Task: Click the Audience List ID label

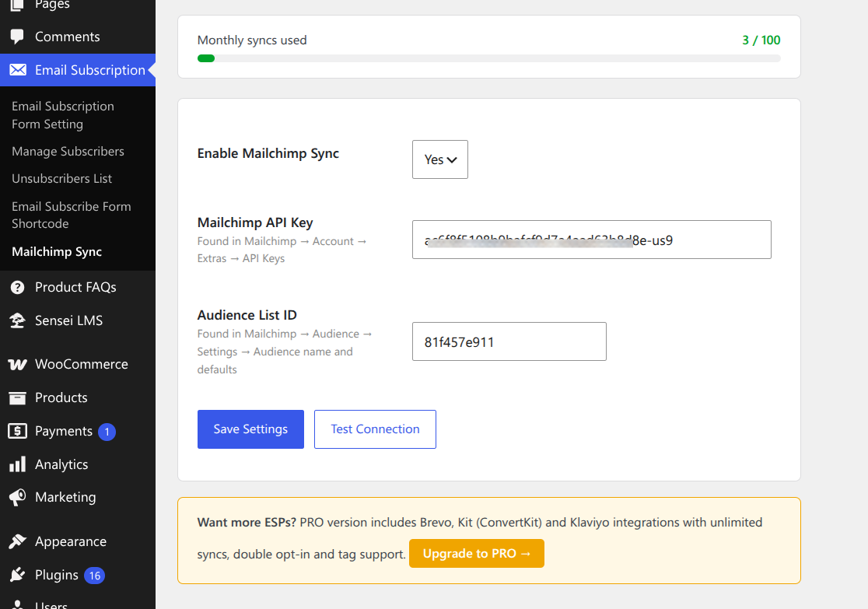Action: (247, 315)
